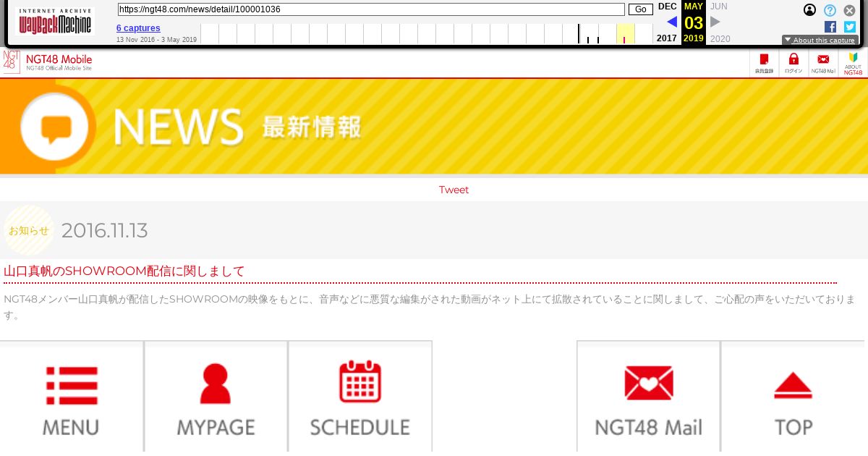Click the NEWS speech bubble icon
Viewport: 868px width, 456px height.
tap(56, 127)
